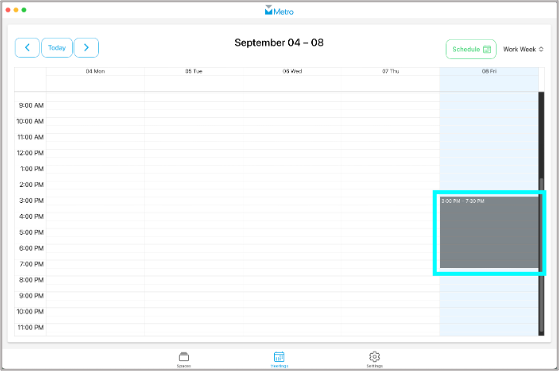Click the 04 Mon column header

pos(95,71)
